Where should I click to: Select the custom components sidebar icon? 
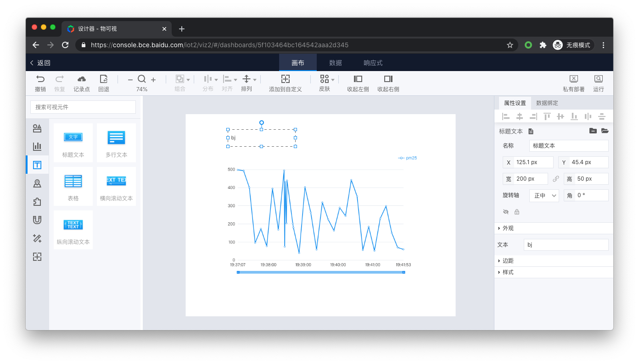pyautogui.click(x=37, y=257)
